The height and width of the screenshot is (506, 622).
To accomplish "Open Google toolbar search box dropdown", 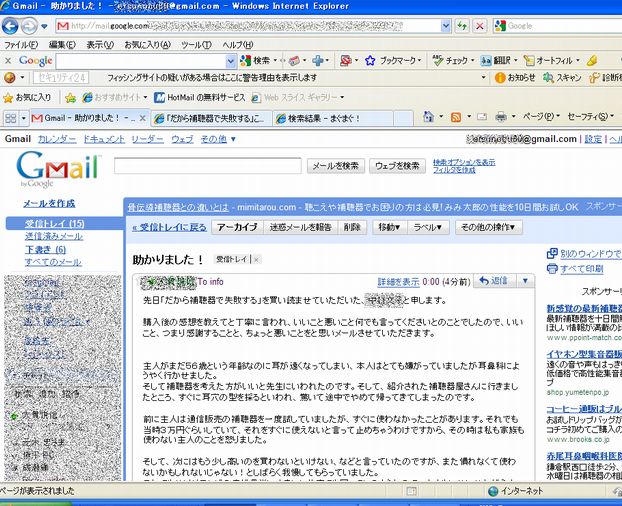I will 231,61.
